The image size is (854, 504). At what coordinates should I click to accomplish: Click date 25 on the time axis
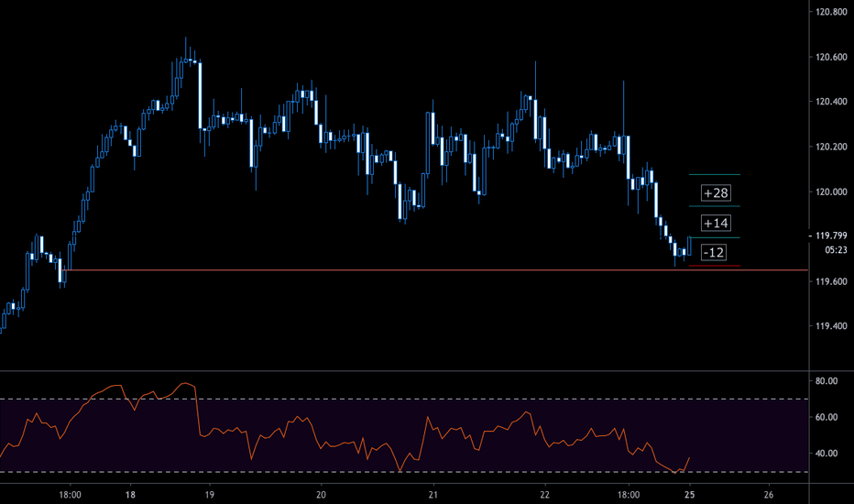click(688, 492)
